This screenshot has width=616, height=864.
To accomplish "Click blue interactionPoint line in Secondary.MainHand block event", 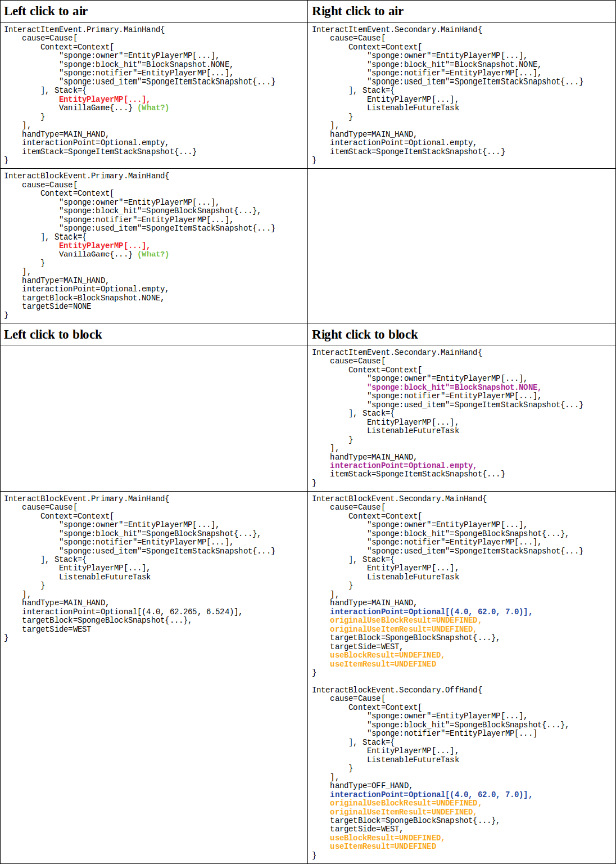I will (x=431, y=611).
